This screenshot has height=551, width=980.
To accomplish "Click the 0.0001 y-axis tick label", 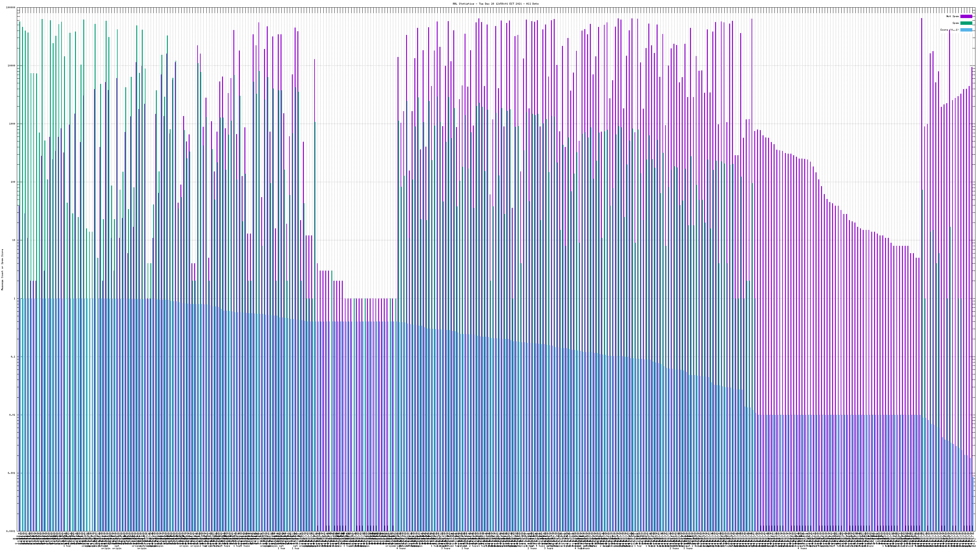I will (x=11, y=531).
